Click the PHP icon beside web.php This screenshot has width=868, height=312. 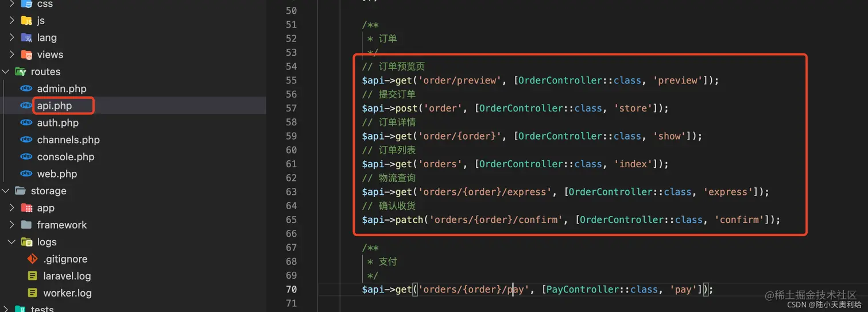pos(26,174)
